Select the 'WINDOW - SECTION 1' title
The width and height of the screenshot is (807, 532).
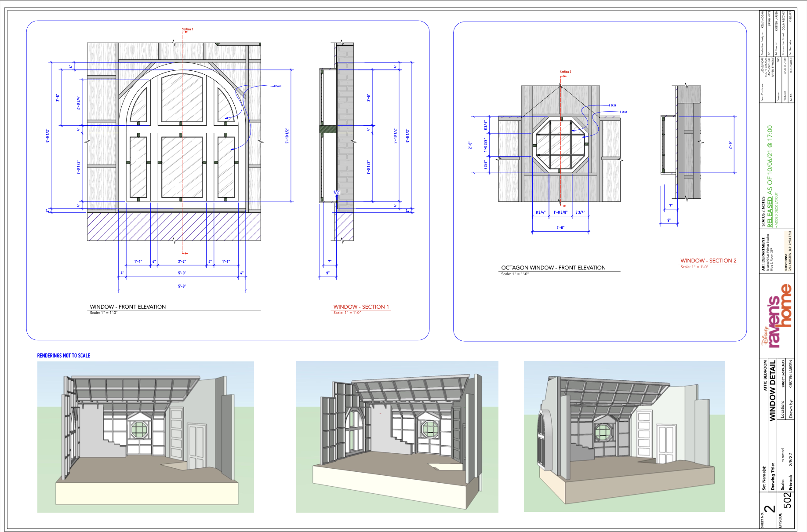point(361,307)
